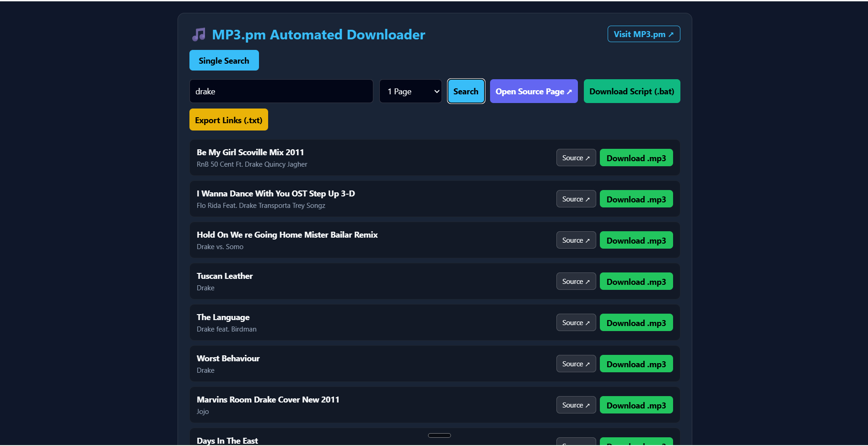This screenshot has width=868, height=446.
Task: Download .mp3 for Be My Girl Scoville Mix
Action: (636, 158)
